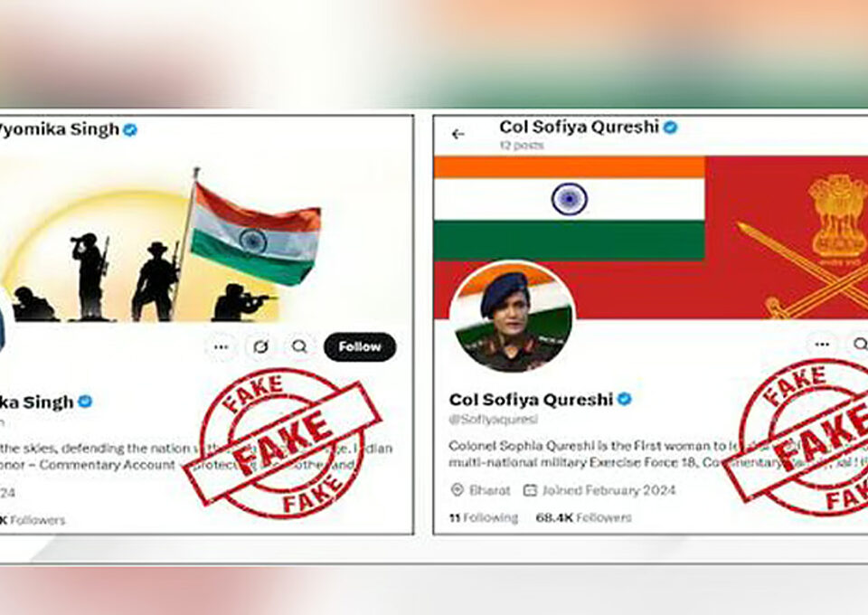The image size is (868, 615).
Task: Open three-dot more menu on Vyomika Singh profile
Action: click(x=221, y=347)
